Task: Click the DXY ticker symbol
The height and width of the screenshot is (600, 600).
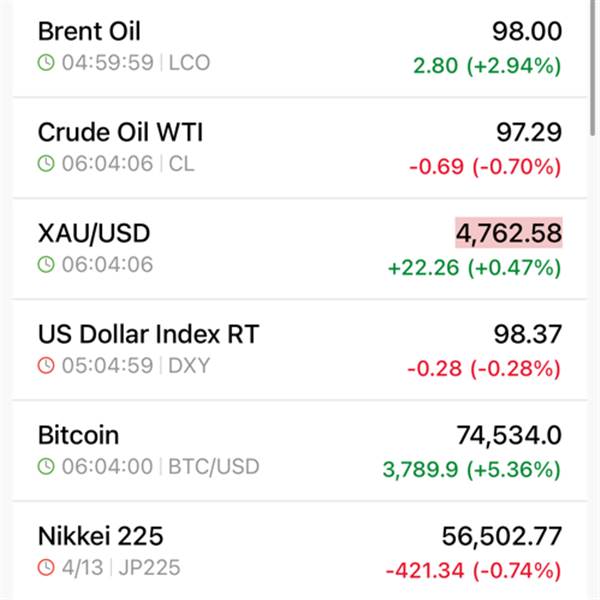Action: [x=189, y=366]
